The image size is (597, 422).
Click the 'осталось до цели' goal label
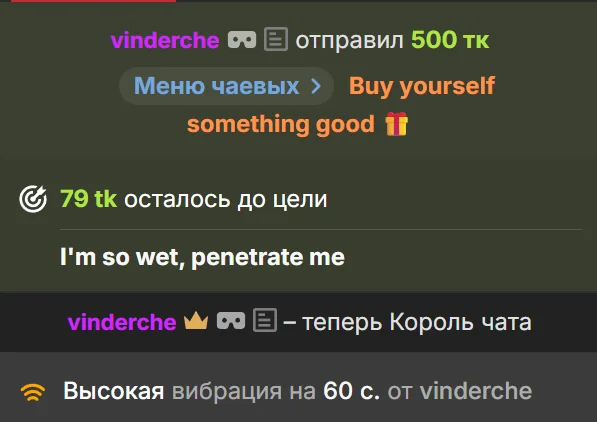(225, 199)
